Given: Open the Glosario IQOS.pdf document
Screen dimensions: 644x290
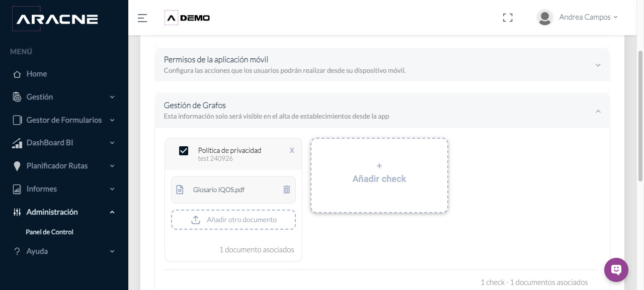Looking at the screenshot, I should [219, 190].
